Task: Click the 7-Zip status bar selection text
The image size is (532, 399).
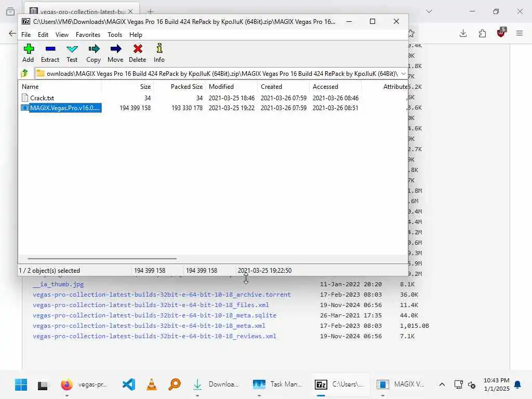Action: (x=49, y=270)
